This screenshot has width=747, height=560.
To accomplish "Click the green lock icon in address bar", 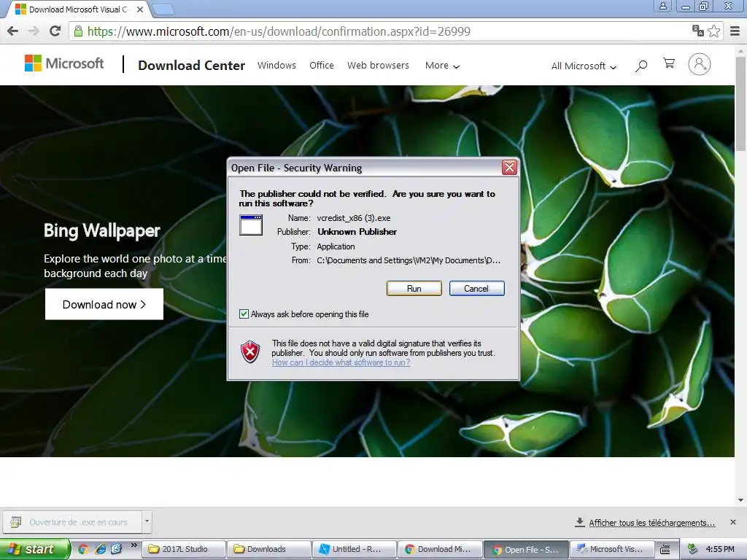I will tap(79, 31).
